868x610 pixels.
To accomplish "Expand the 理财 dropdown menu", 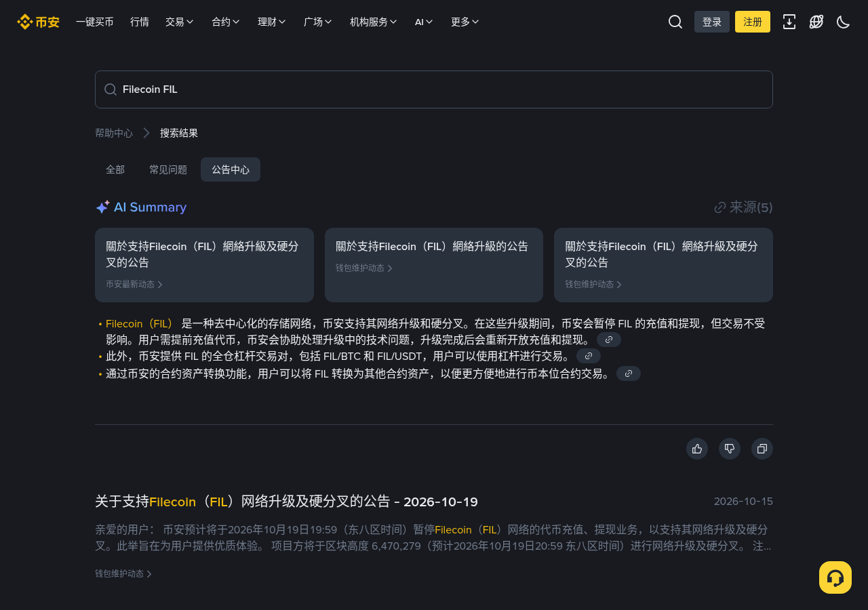I will pyautogui.click(x=272, y=22).
